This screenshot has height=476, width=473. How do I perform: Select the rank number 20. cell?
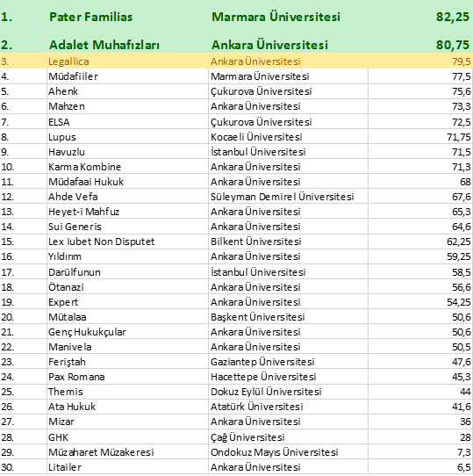24,317
